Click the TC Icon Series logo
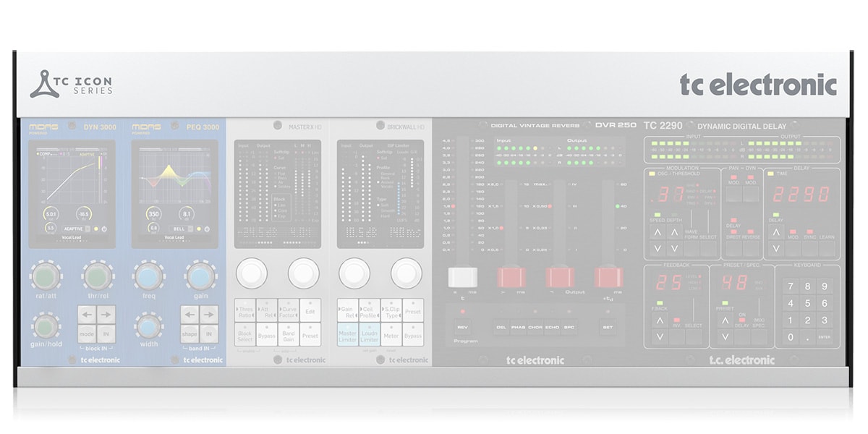 click(x=71, y=85)
